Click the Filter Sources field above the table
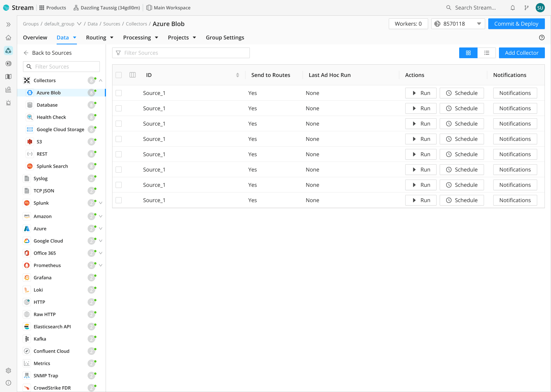 [181, 53]
